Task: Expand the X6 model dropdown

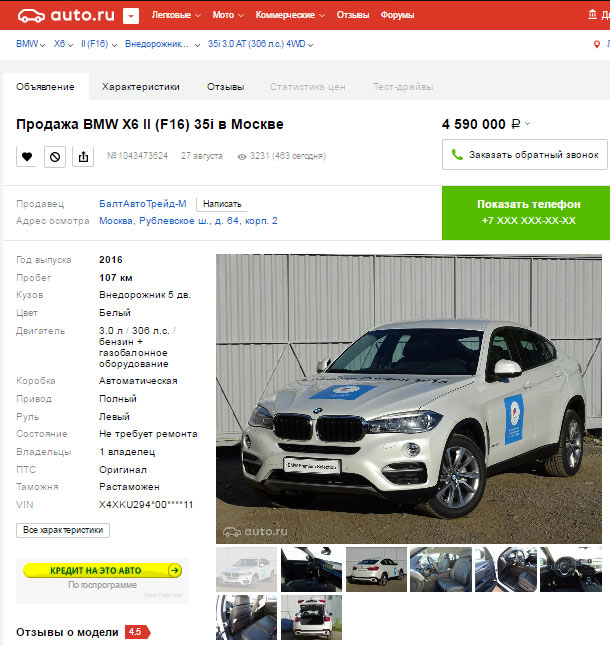Action: tap(63, 44)
